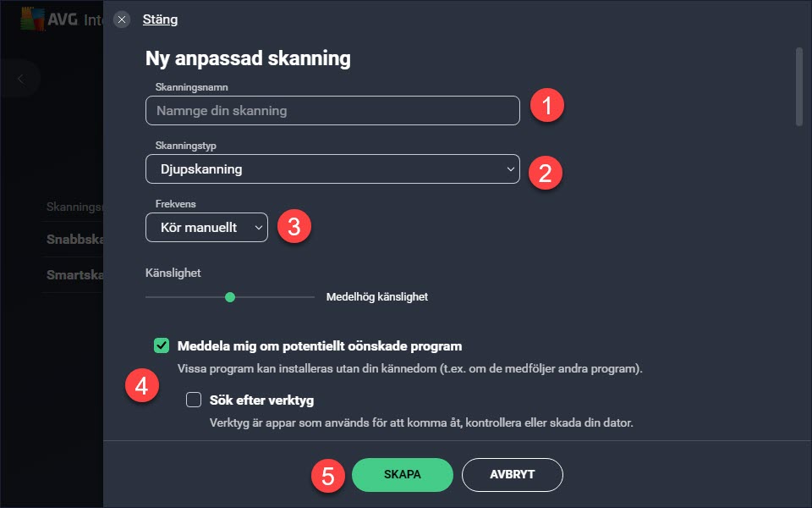Click the Känslighet slider green handle
The height and width of the screenshot is (508, 812).
[x=230, y=297]
